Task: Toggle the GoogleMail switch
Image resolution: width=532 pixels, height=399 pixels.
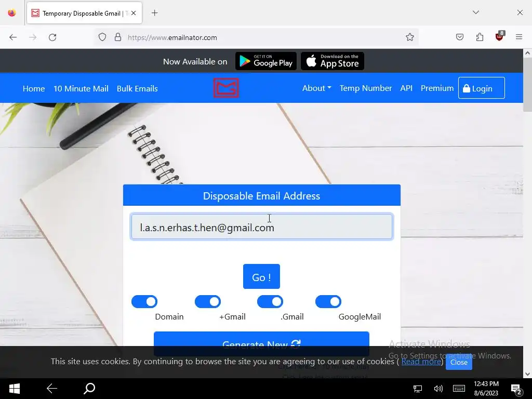Action: click(328, 302)
